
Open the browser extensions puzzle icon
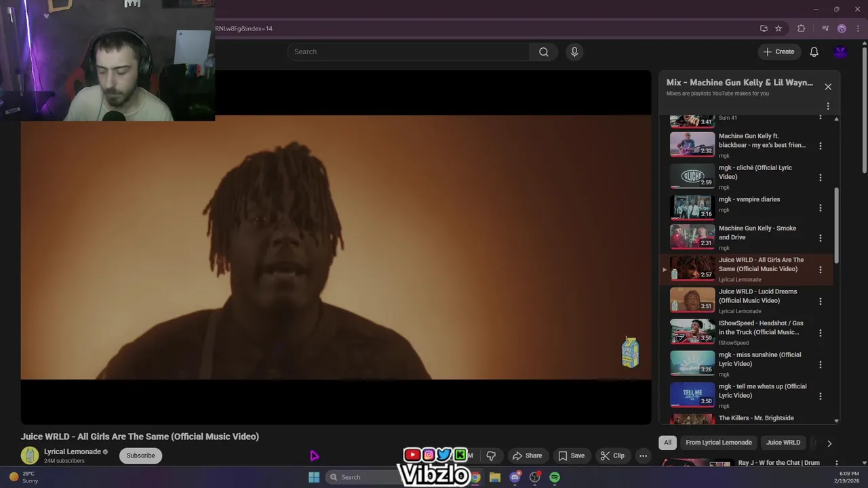pyautogui.click(x=802, y=28)
